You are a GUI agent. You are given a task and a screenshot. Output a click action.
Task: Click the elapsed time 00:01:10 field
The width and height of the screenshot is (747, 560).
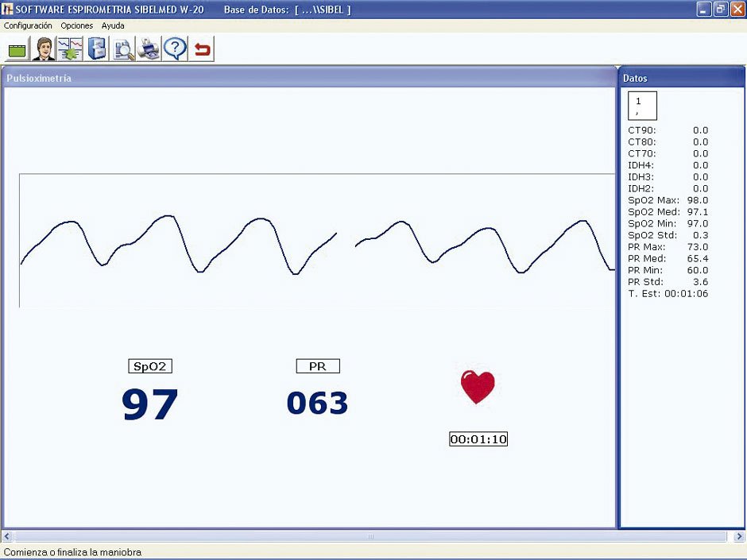point(478,439)
